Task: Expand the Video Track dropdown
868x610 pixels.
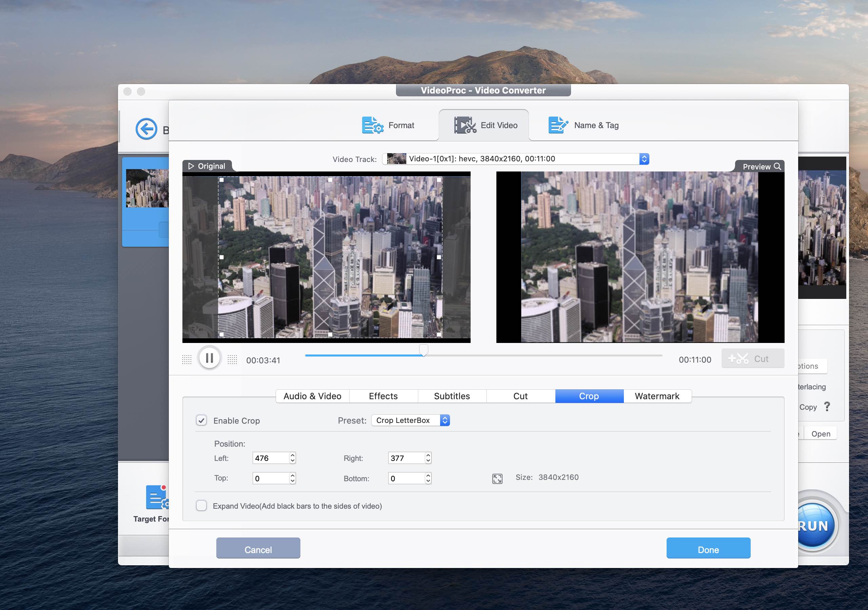Action: 516,159
